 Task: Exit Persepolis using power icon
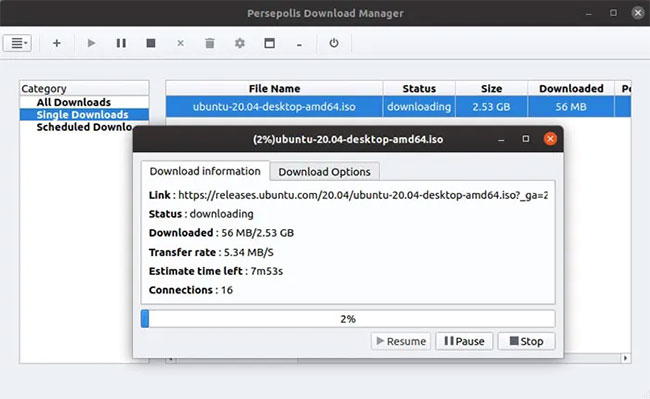point(334,43)
